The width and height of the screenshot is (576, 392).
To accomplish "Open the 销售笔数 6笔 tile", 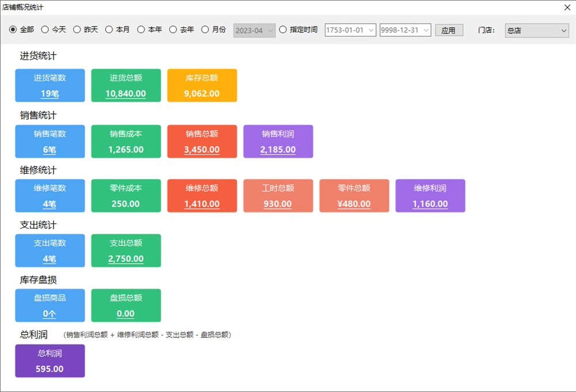I will pos(50,141).
